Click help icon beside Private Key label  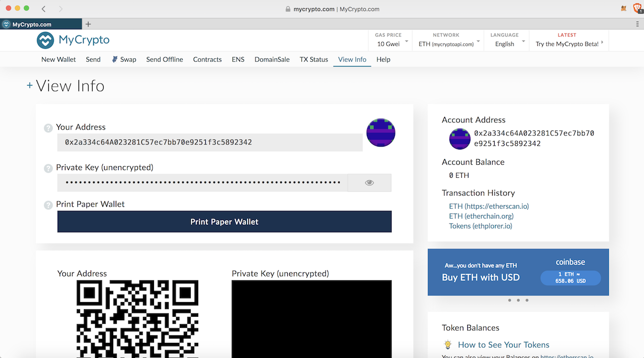pos(48,168)
